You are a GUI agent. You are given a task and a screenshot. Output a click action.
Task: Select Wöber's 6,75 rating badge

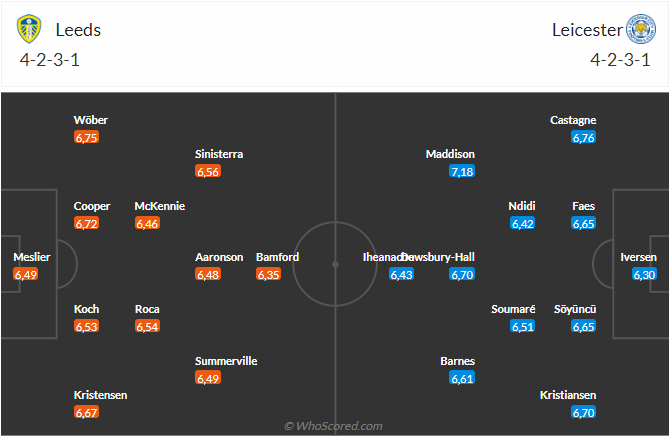pyautogui.click(x=86, y=137)
